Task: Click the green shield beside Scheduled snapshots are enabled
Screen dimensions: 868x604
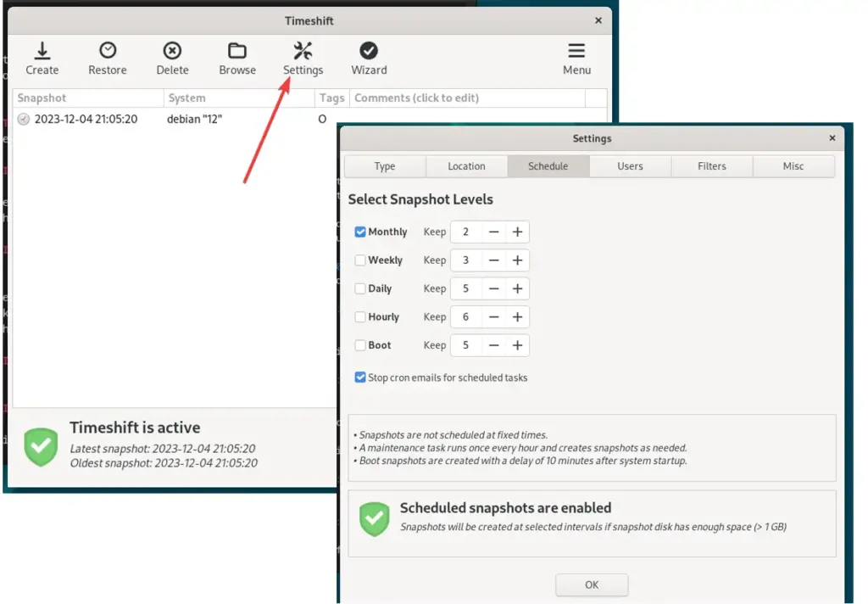Action: [x=374, y=518]
